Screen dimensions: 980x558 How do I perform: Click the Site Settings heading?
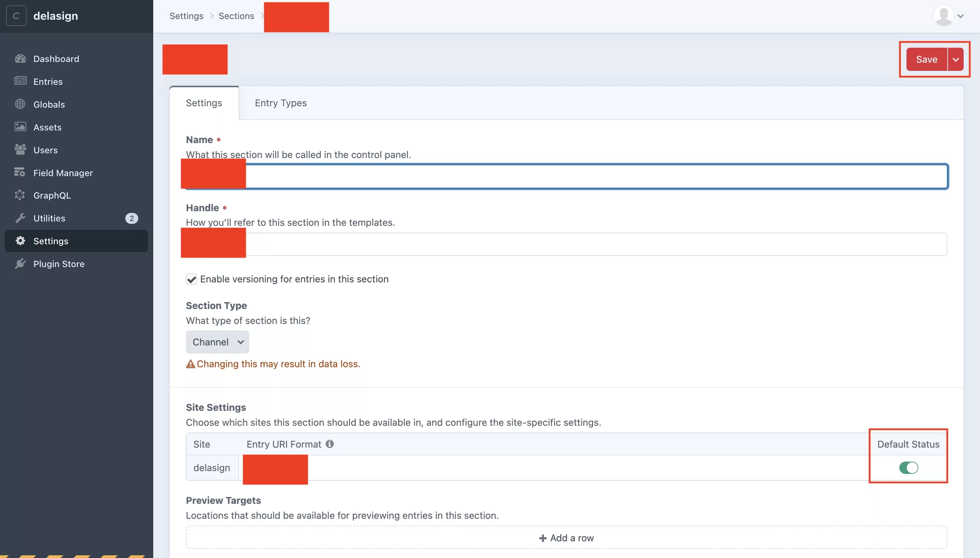[216, 407]
